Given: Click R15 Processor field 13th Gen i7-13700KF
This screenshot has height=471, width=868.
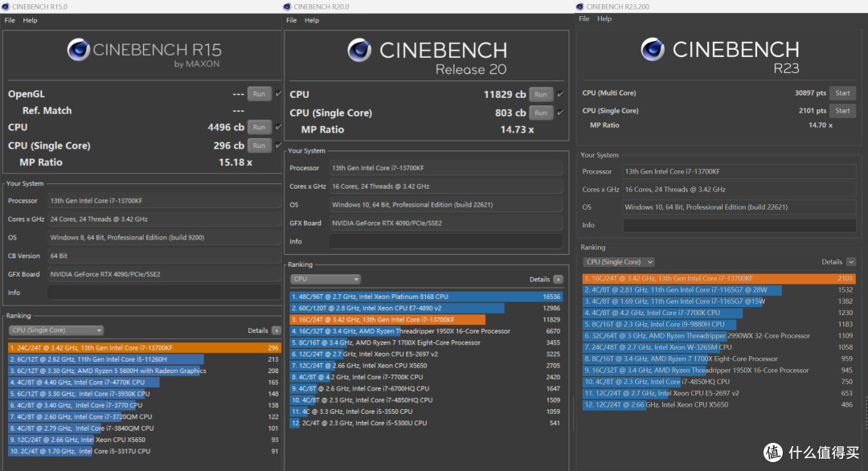Looking at the screenshot, I should (164, 201).
